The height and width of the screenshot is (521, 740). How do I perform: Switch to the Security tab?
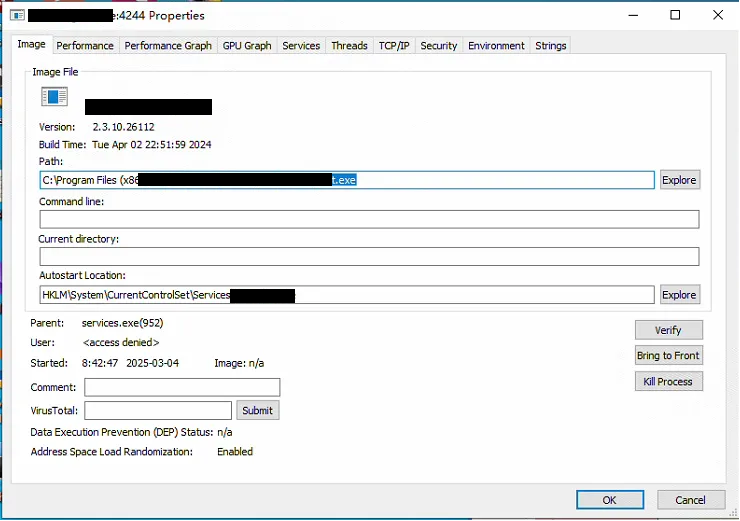438,45
